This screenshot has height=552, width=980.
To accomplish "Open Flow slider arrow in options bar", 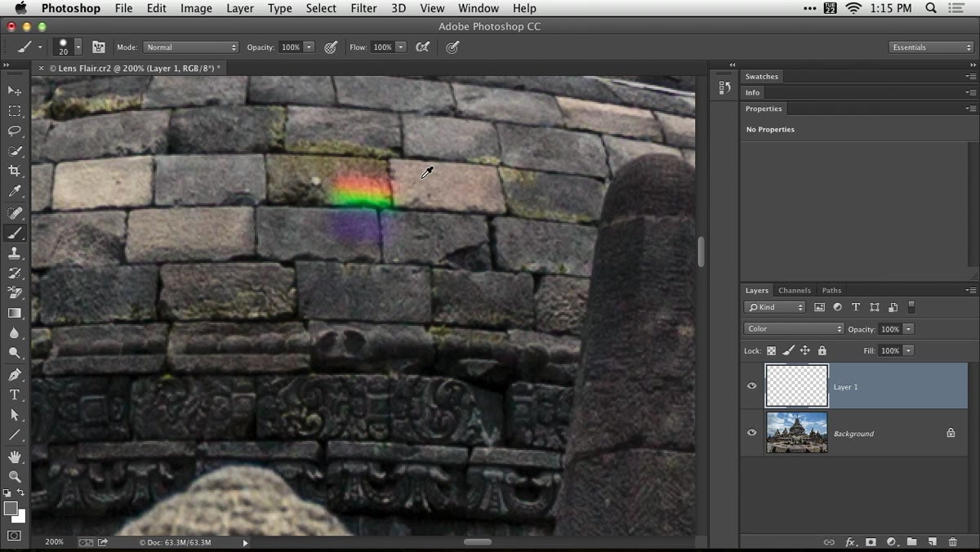I will coord(401,47).
